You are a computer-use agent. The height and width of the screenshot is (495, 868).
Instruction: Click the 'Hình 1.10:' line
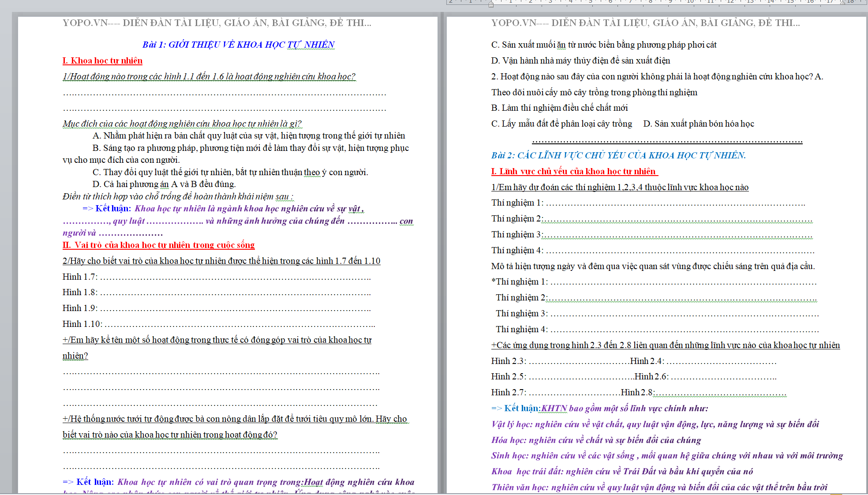(x=219, y=324)
